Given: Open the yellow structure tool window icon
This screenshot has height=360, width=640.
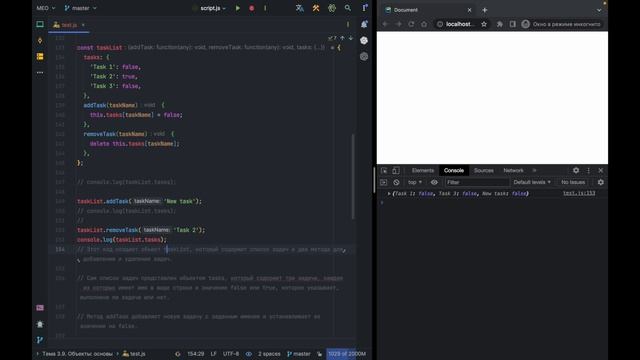Looking at the screenshot, I should (40, 56).
